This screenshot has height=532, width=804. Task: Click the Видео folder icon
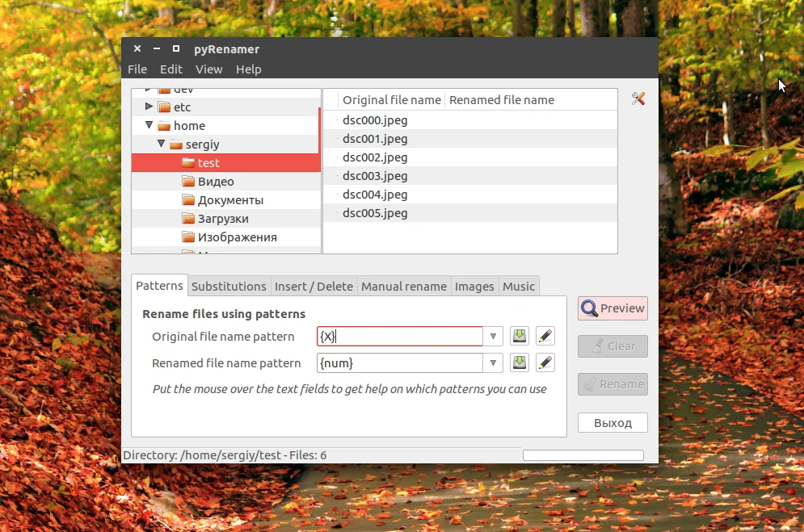pos(189,182)
